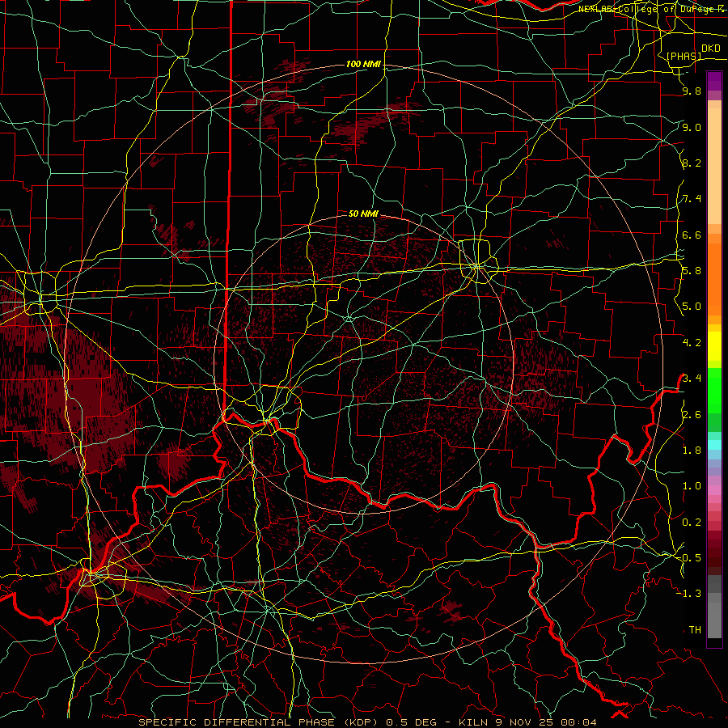Pick the yellow color band near 4.2

click(x=714, y=346)
